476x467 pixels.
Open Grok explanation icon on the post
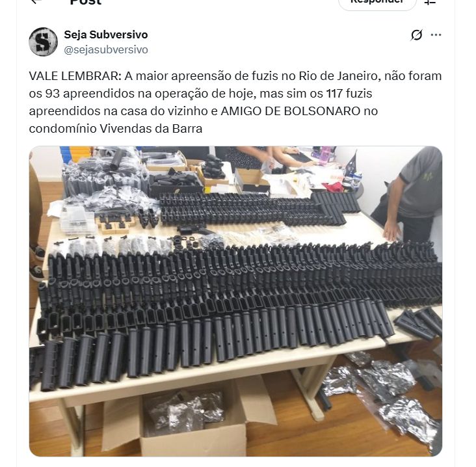click(416, 35)
